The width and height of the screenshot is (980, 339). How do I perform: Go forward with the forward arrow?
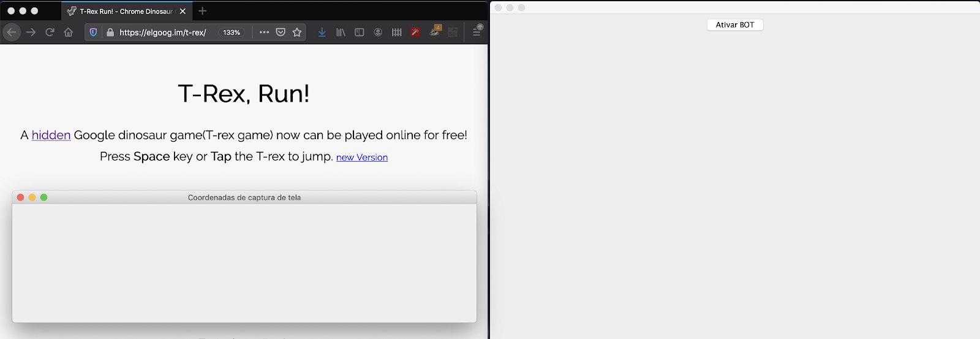[x=31, y=32]
